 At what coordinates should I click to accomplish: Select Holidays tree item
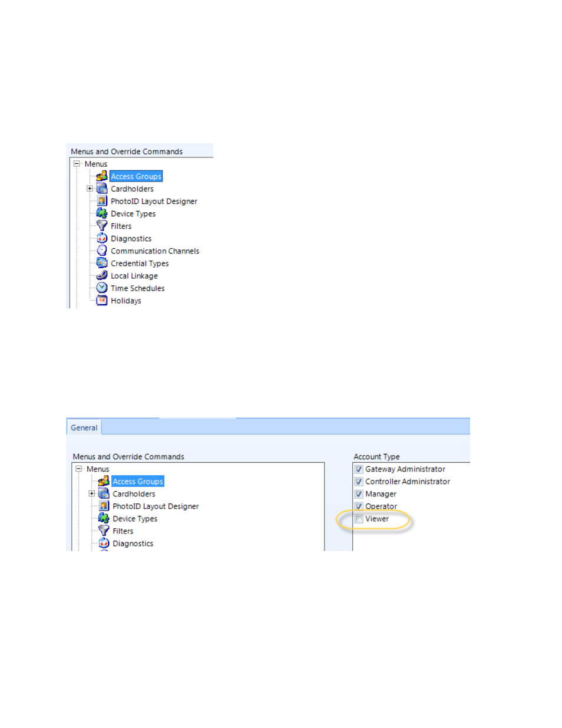pos(125,300)
